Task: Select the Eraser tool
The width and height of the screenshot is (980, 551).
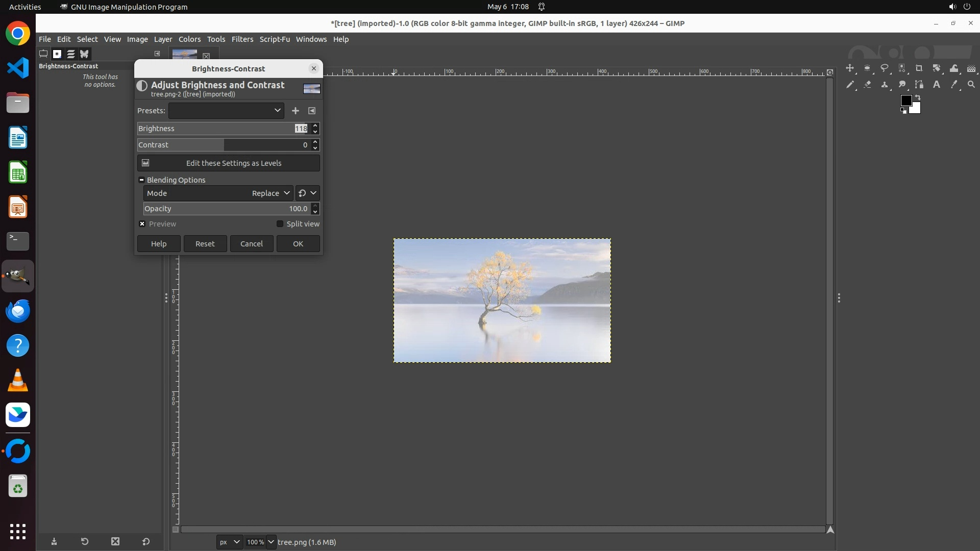Action: 867,85
